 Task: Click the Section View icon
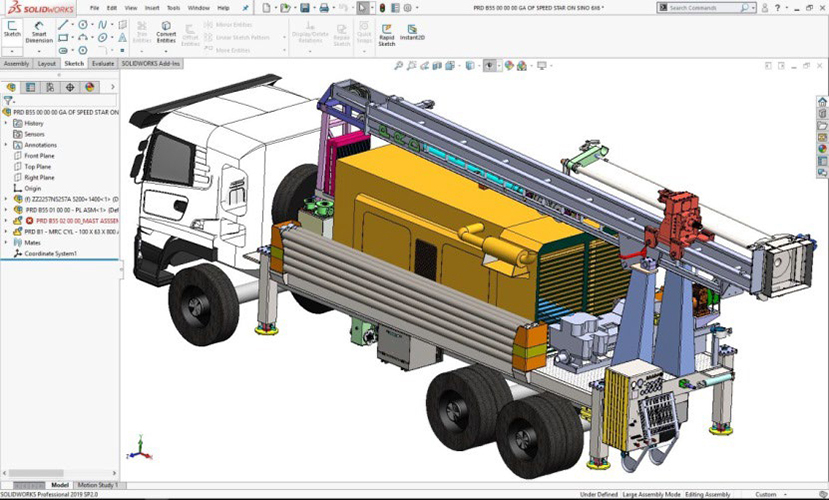(x=437, y=66)
